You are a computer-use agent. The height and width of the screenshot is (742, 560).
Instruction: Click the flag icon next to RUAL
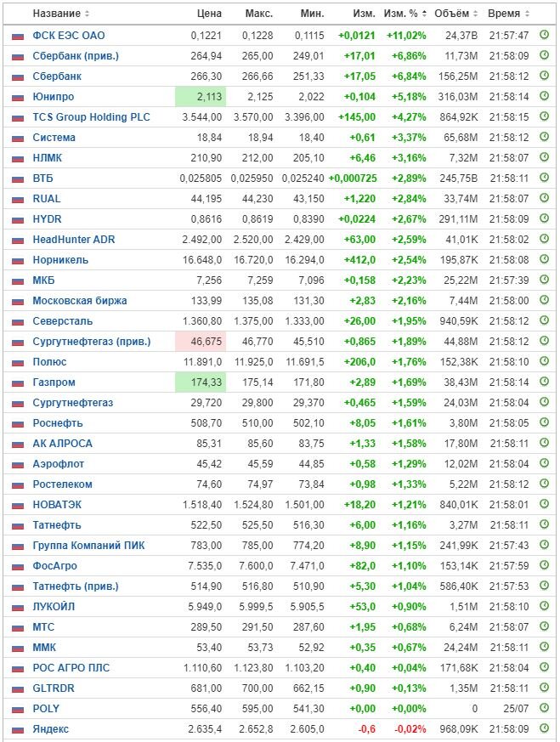point(18,199)
